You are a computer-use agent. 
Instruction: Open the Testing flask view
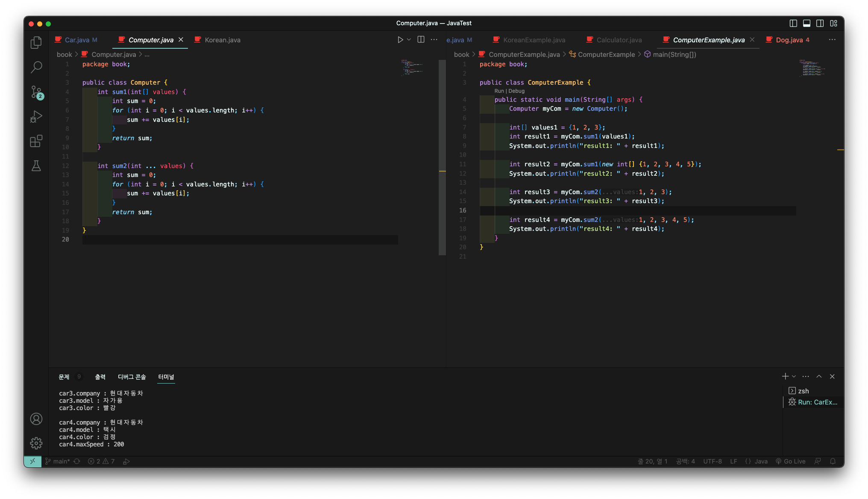36,165
